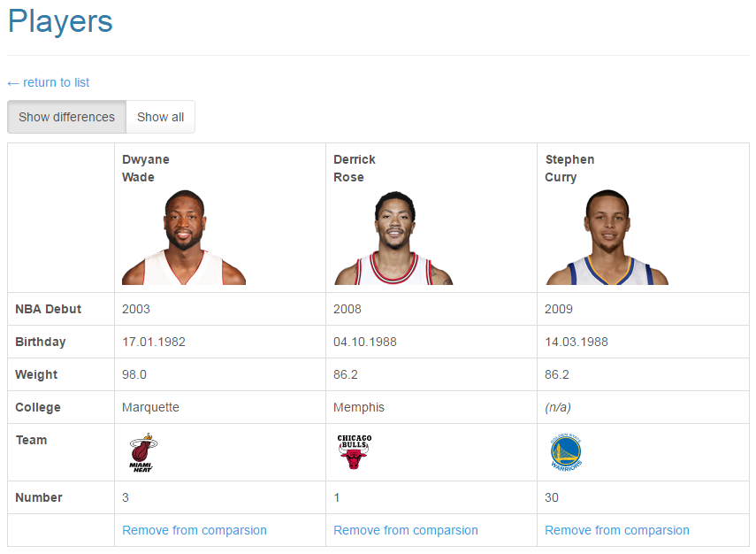756x554 pixels.
Task: Switch to Show all view
Action: (160, 117)
